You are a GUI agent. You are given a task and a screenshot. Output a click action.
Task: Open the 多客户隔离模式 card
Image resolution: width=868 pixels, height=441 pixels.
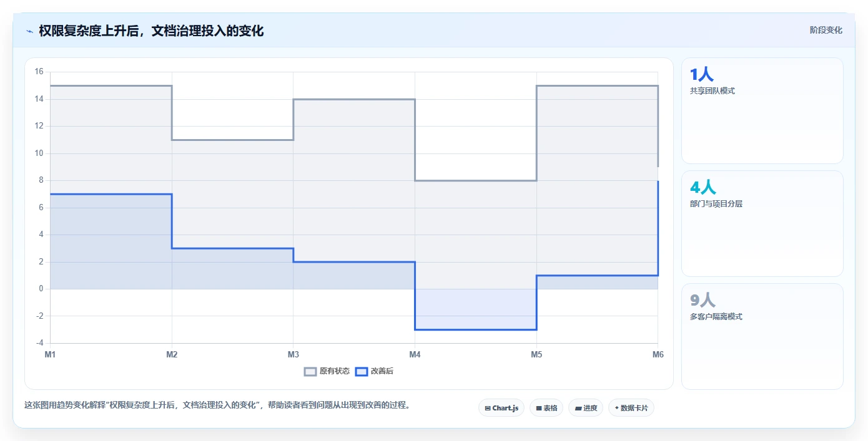click(762, 337)
